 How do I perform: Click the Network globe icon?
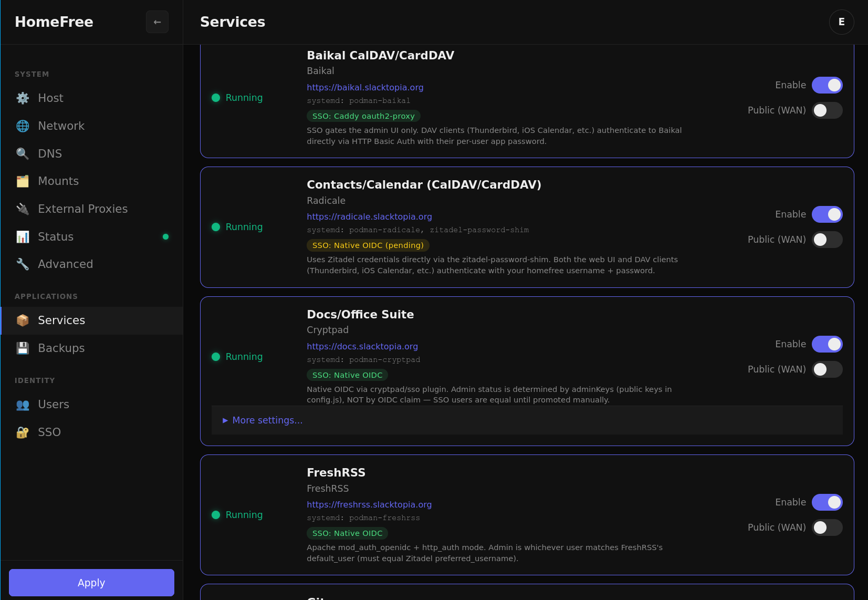(x=23, y=126)
